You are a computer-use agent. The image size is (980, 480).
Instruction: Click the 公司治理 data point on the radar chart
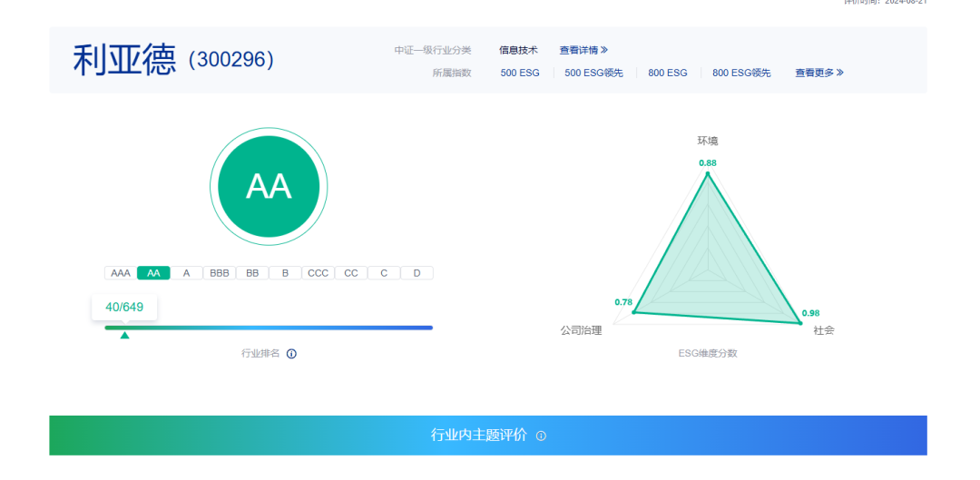[633, 312]
